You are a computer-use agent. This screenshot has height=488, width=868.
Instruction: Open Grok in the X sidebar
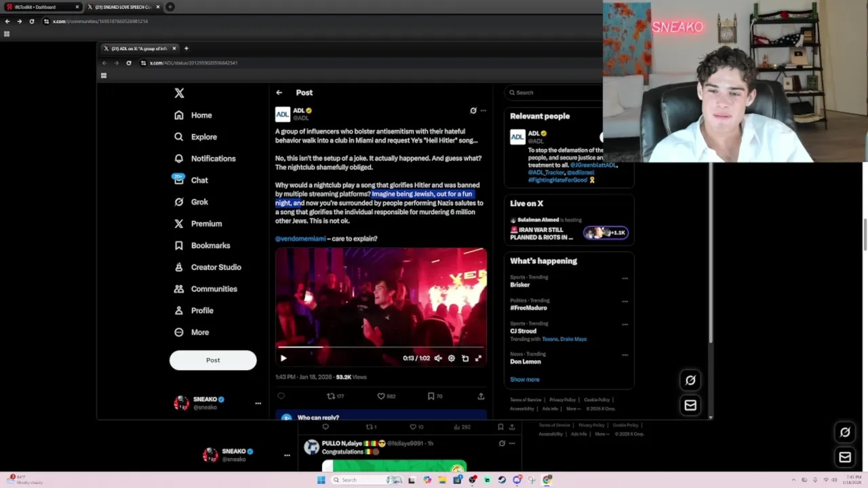[191, 202]
